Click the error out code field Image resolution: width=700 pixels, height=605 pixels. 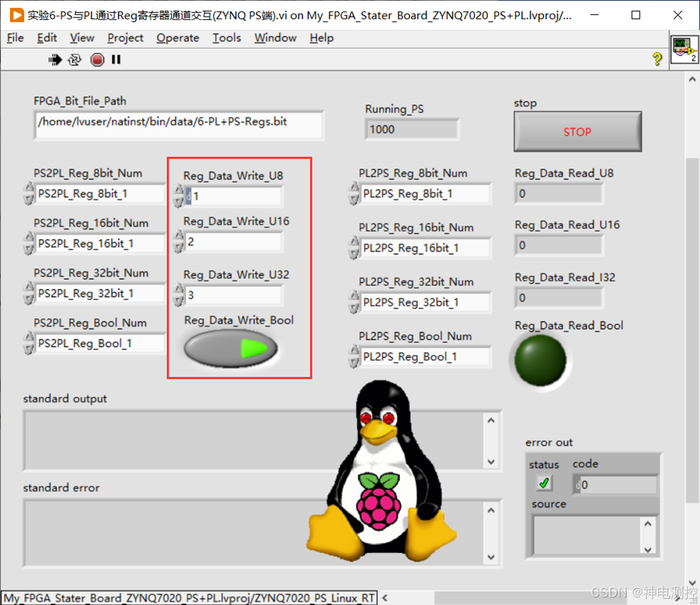[615, 485]
